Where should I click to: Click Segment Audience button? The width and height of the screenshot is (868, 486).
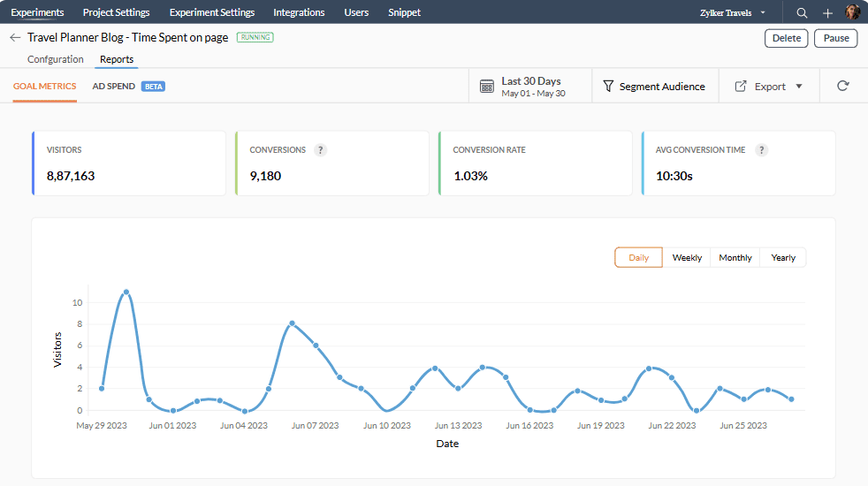click(656, 87)
